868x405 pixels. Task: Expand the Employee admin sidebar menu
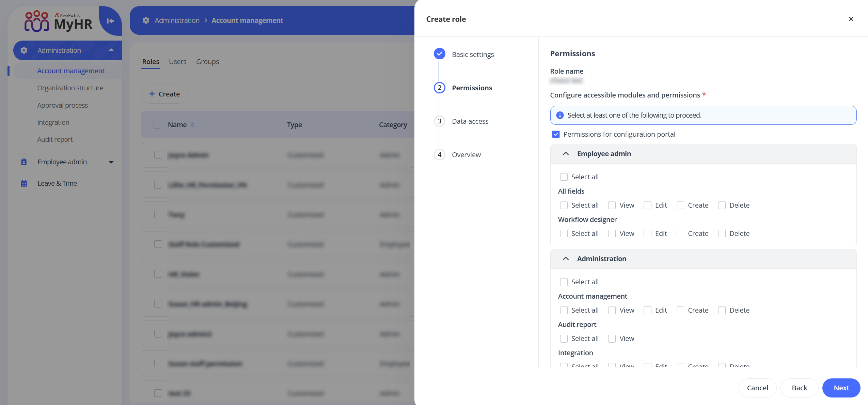click(x=111, y=162)
